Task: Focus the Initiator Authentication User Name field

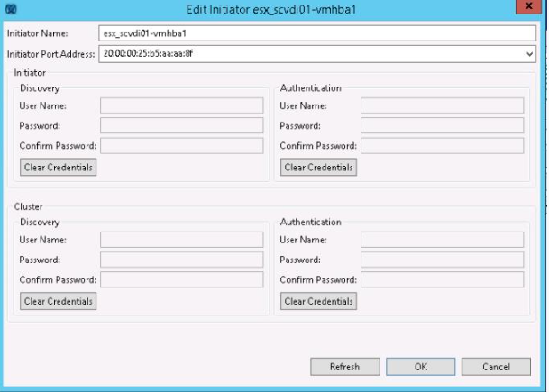Action: 442,105
